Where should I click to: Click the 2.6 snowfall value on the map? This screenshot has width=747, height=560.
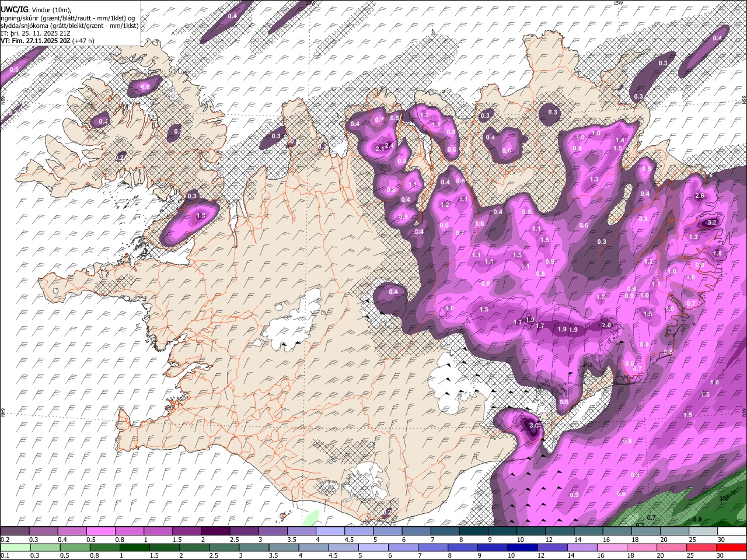click(x=700, y=196)
